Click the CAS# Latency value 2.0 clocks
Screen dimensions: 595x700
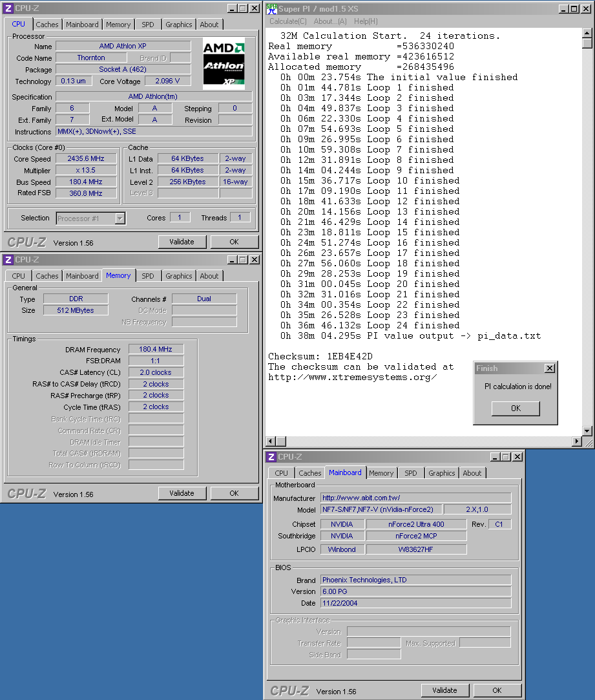155,372
